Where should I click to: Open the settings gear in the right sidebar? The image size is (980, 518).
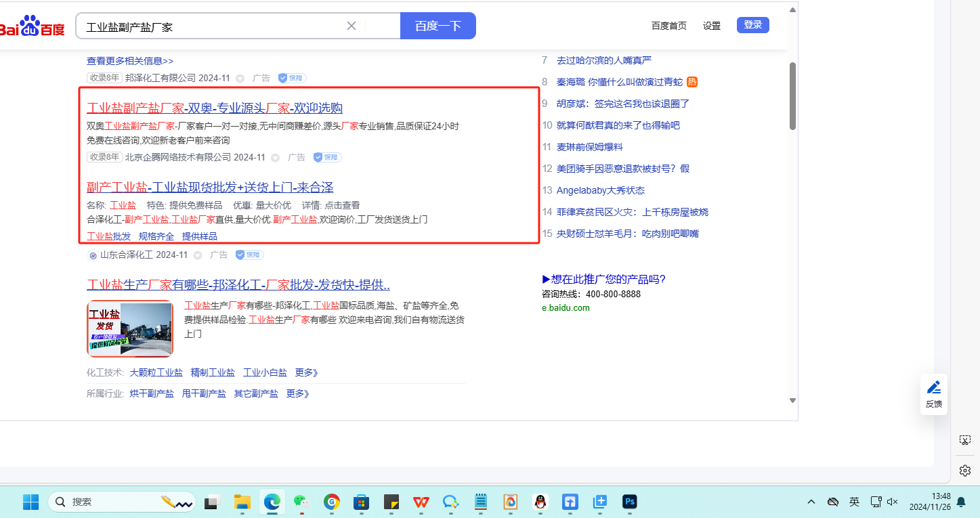coord(965,470)
